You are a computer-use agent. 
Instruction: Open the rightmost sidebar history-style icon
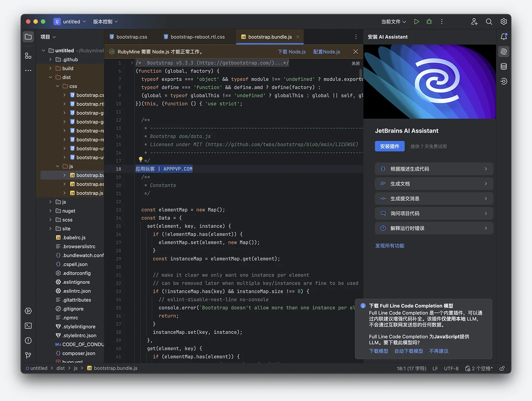(504, 81)
